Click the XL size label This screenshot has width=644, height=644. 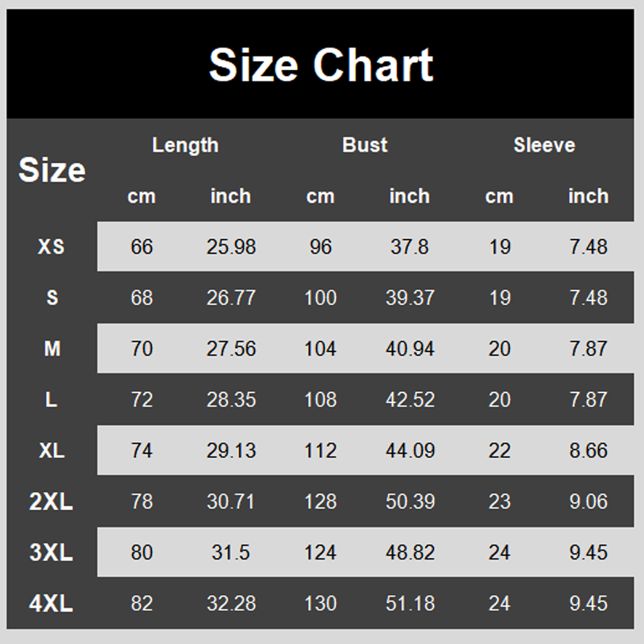point(52,451)
